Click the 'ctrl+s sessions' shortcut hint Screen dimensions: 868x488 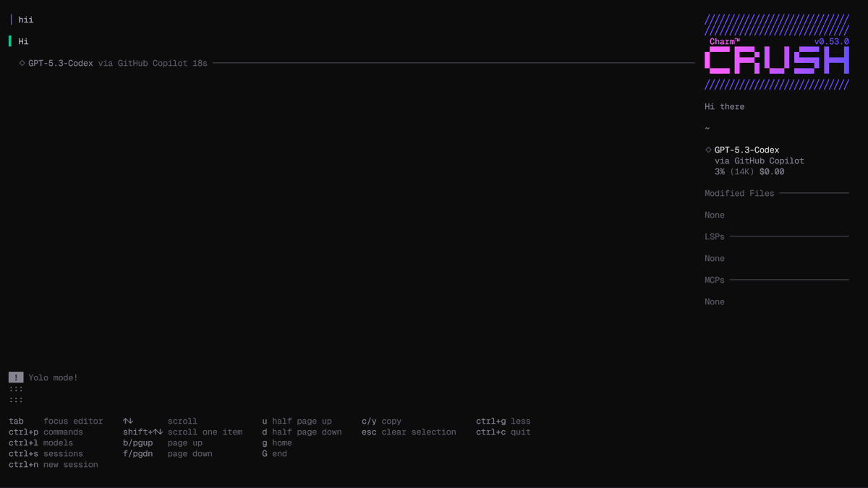[x=46, y=453]
